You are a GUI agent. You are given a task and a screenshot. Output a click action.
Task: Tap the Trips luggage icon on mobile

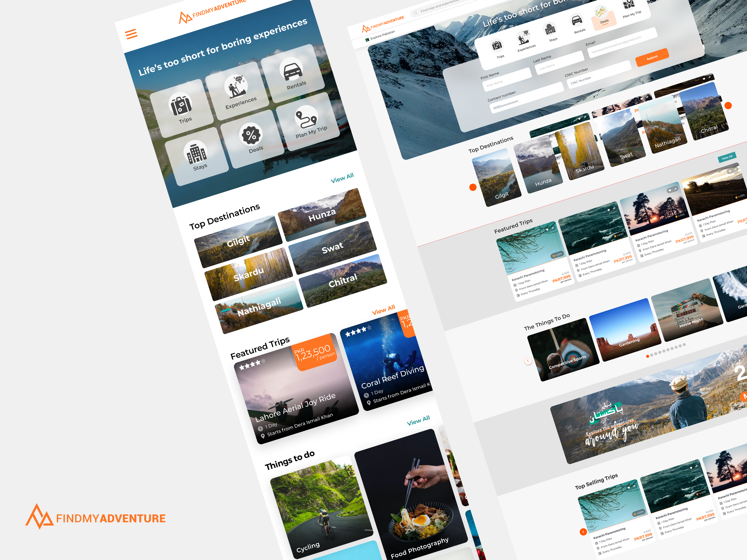(180, 104)
